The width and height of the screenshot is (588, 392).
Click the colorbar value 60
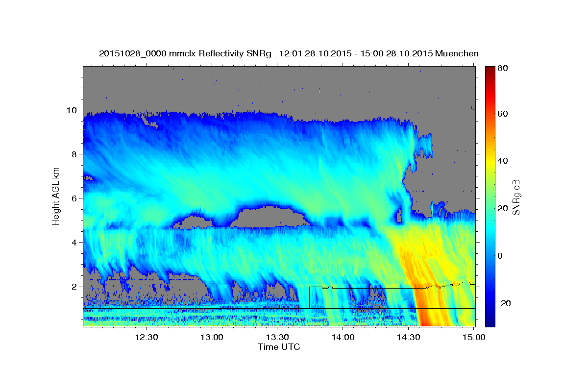(502, 114)
